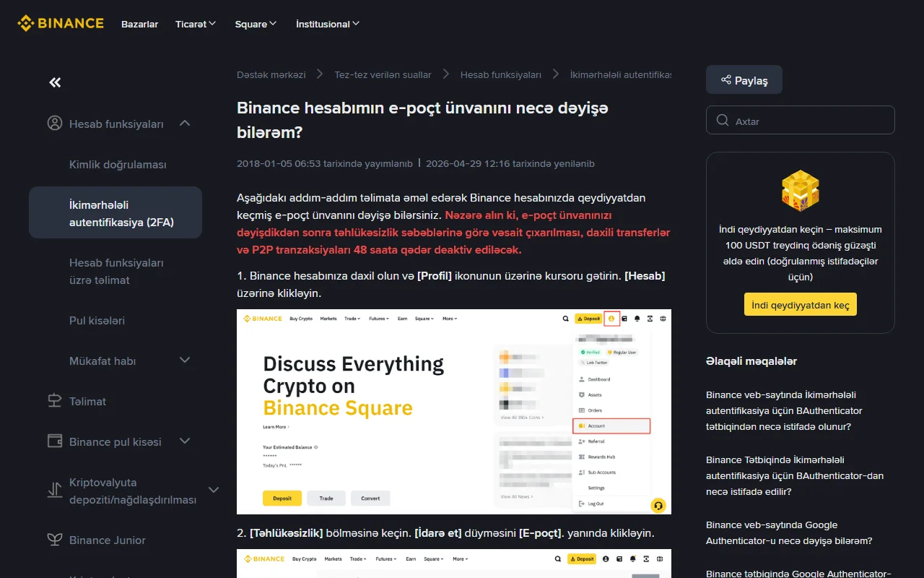Open Mükafat habı sidebar item
The width and height of the screenshot is (924, 578).
(103, 361)
